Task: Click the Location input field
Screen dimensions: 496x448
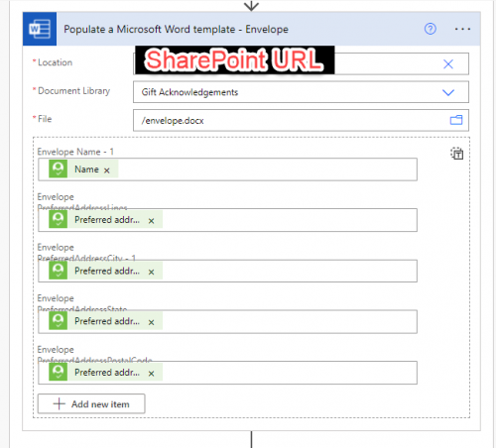Action: (301, 63)
